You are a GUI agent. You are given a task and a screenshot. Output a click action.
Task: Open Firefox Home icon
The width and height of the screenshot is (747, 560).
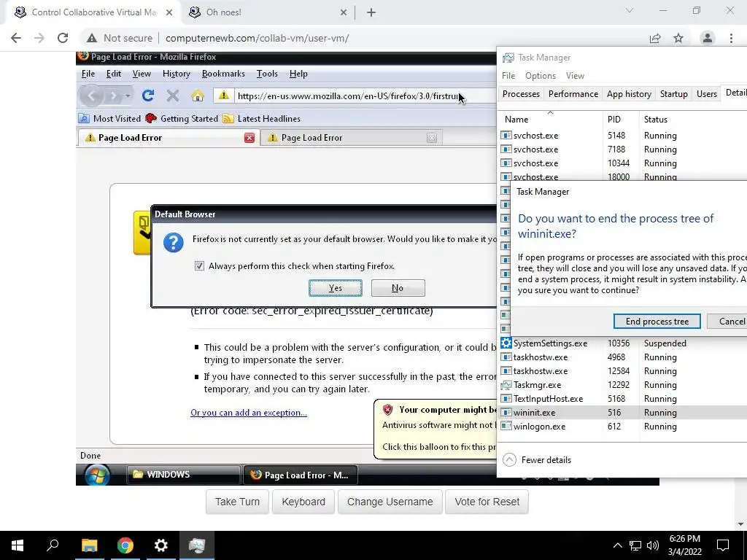tap(198, 96)
